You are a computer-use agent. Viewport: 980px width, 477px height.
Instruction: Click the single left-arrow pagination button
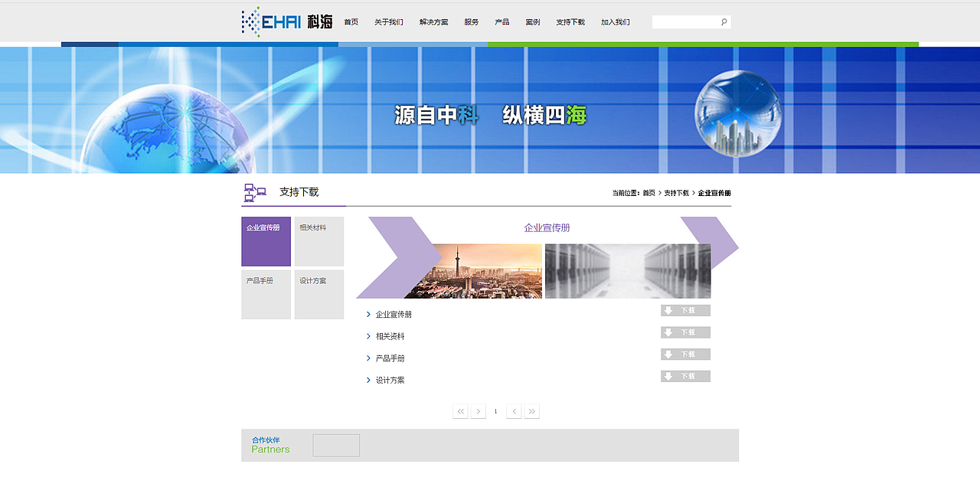click(514, 412)
